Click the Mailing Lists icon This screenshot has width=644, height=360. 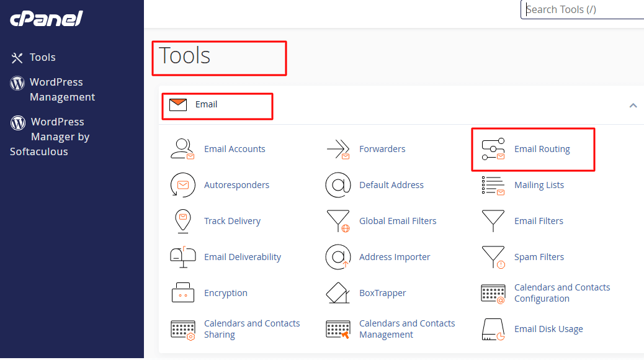pyautogui.click(x=493, y=186)
